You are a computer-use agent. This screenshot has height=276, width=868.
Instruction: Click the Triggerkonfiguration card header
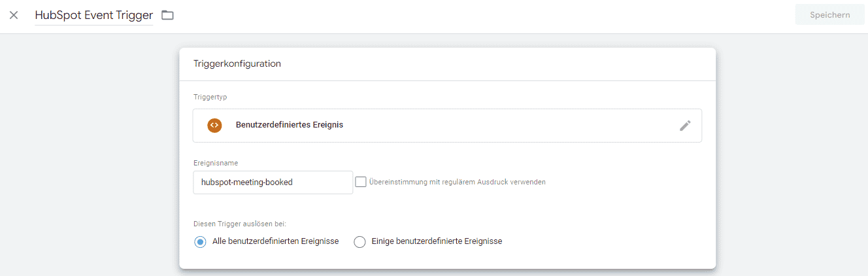447,64
